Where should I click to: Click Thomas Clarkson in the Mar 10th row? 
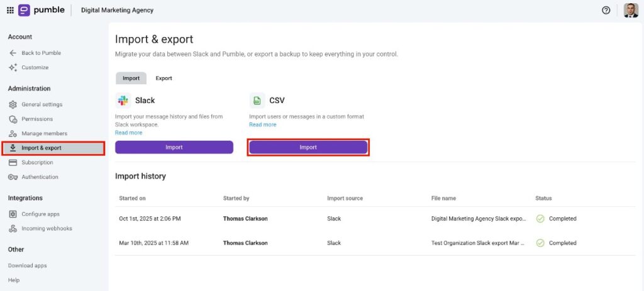pyautogui.click(x=245, y=243)
